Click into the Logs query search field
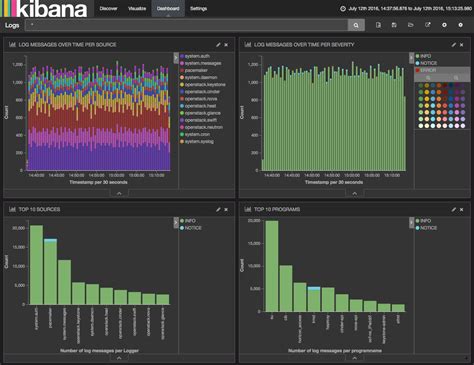The width and height of the screenshot is (474, 365). pyautogui.click(x=187, y=25)
